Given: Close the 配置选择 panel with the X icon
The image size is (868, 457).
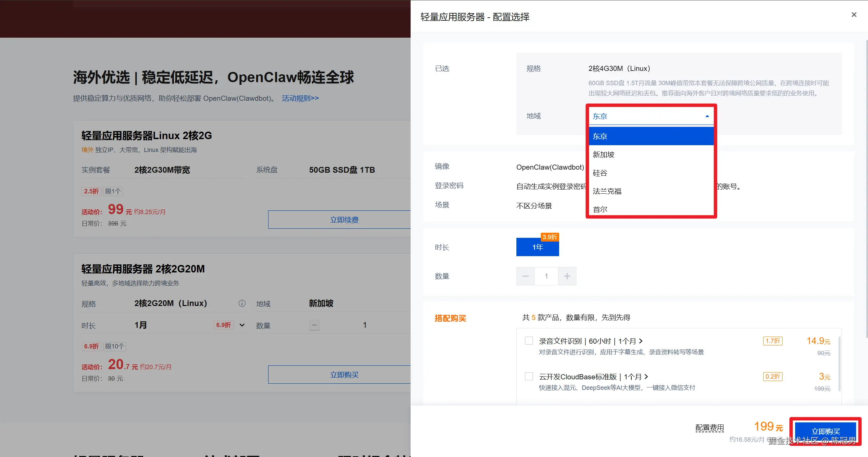Looking at the screenshot, I should [x=854, y=15].
